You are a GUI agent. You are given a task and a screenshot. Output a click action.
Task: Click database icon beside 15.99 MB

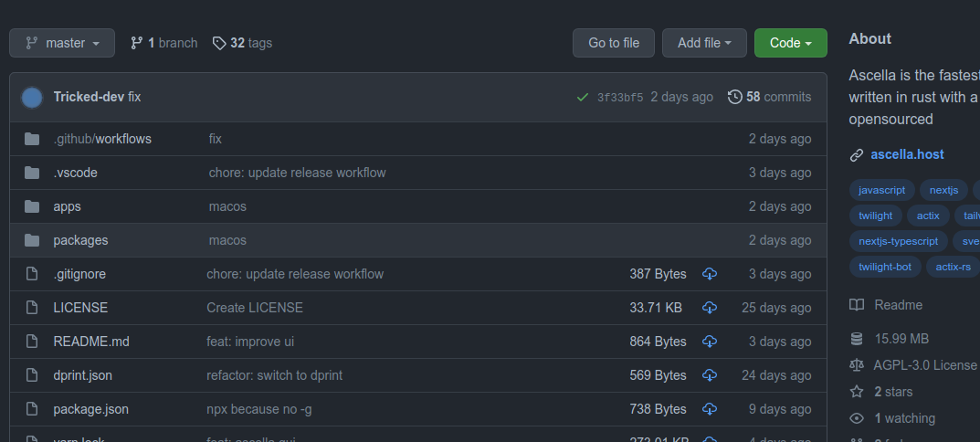[x=857, y=339]
